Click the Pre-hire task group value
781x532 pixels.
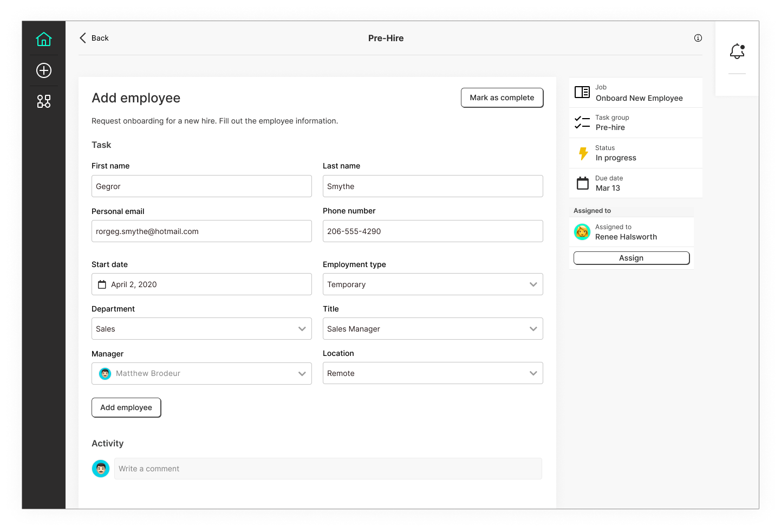coord(610,127)
